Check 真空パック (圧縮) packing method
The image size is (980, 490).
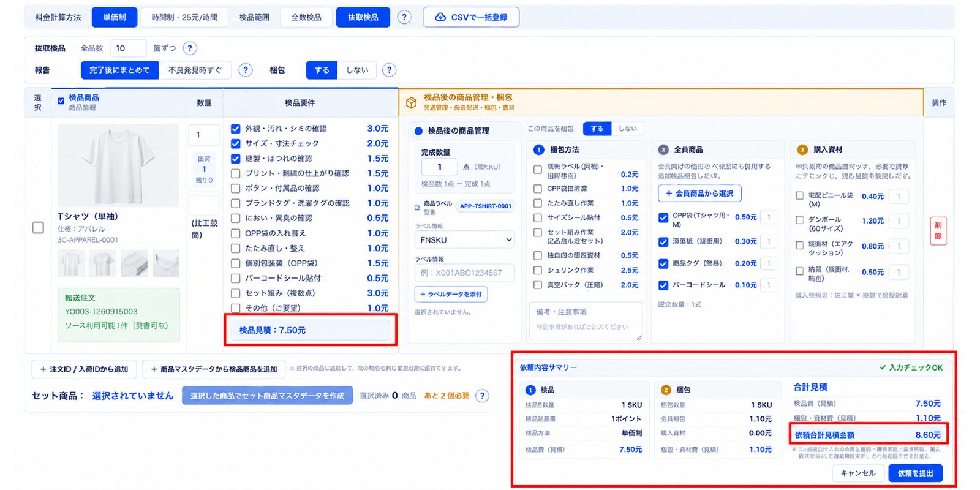point(538,285)
